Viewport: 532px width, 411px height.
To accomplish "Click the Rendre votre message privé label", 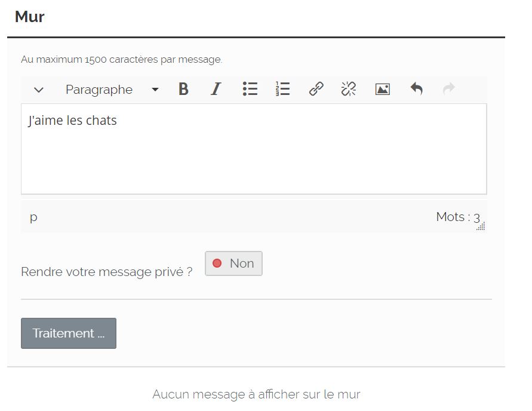I will click(106, 272).
